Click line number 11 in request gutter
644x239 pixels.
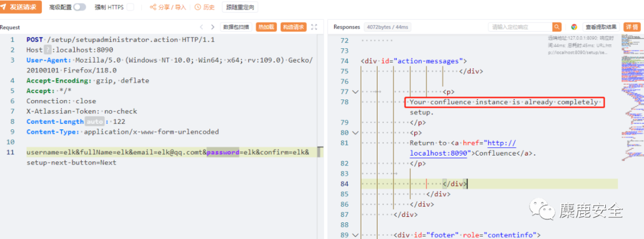pyautogui.click(x=11, y=153)
